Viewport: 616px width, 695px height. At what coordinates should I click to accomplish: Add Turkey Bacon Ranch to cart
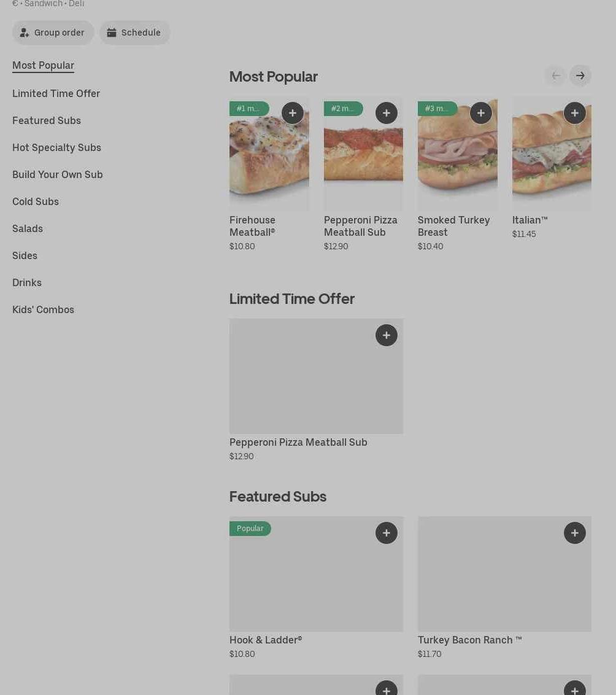(x=574, y=533)
